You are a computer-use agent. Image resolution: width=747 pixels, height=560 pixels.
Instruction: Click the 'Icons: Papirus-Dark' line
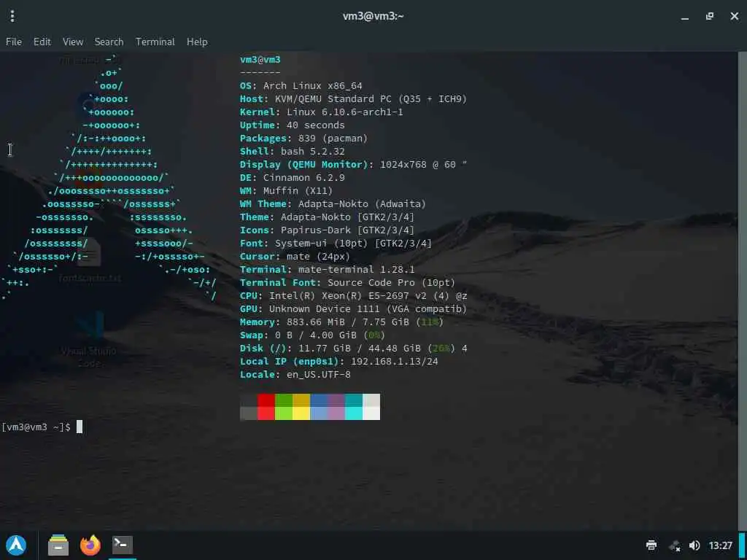pyautogui.click(x=328, y=230)
